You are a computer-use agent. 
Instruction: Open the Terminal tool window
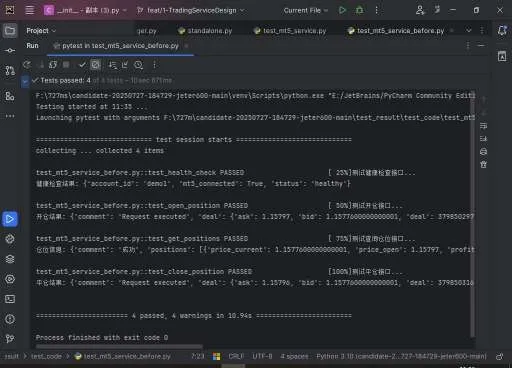(10, 299)
